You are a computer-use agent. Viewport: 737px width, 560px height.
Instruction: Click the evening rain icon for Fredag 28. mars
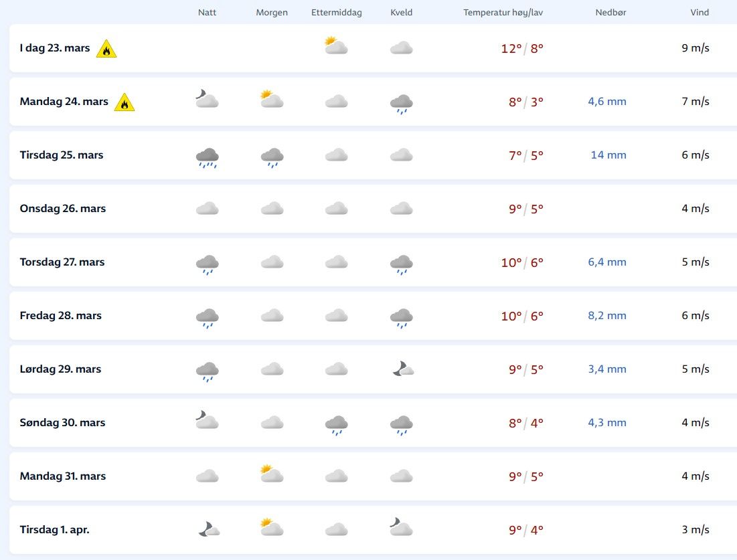[x=401, y=318]
